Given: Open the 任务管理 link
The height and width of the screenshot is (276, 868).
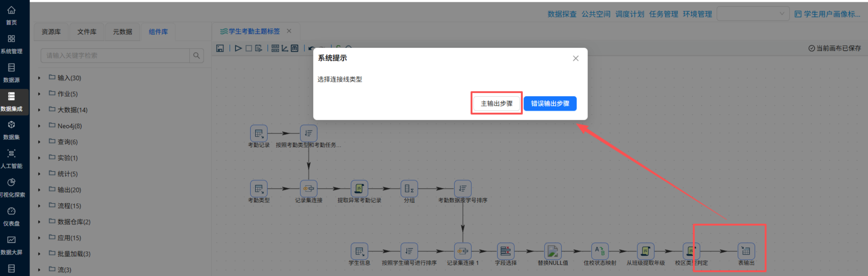Looking at the screenshot, I should tap(664, 14).
